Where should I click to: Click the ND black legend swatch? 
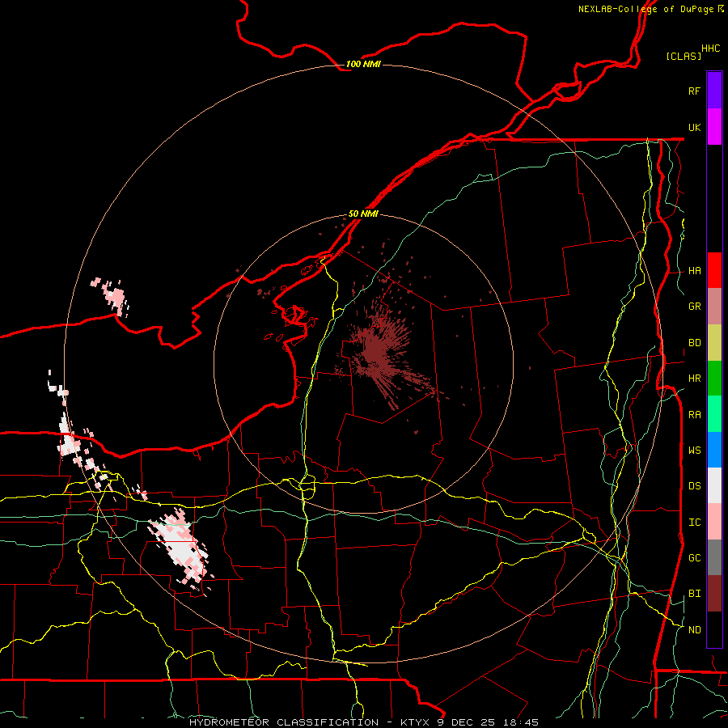tap(714, 629)
